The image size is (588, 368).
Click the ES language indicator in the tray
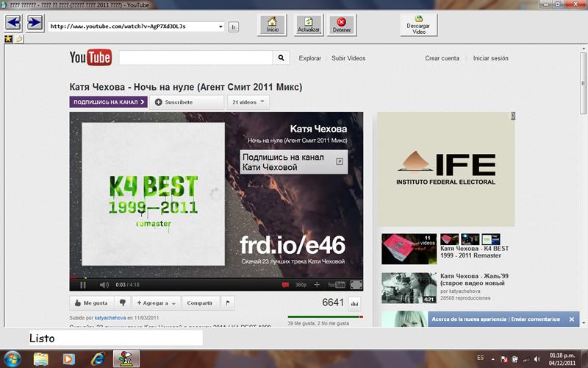click(481, 358)
